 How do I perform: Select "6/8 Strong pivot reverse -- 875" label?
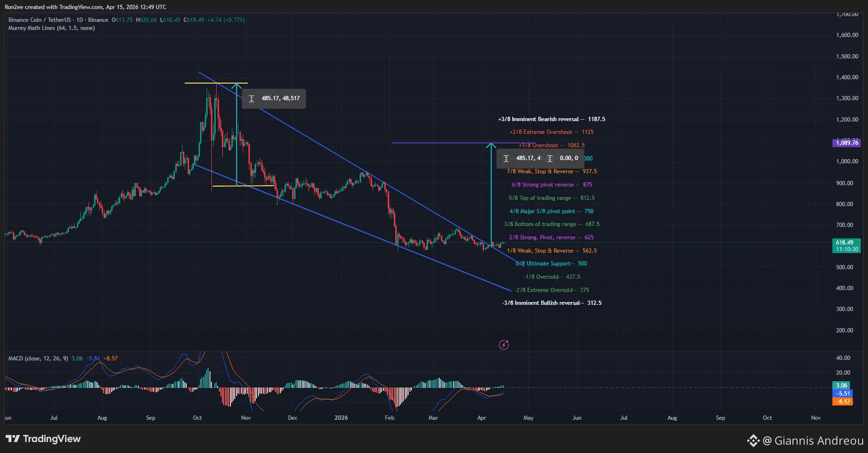tap(552, 185)
